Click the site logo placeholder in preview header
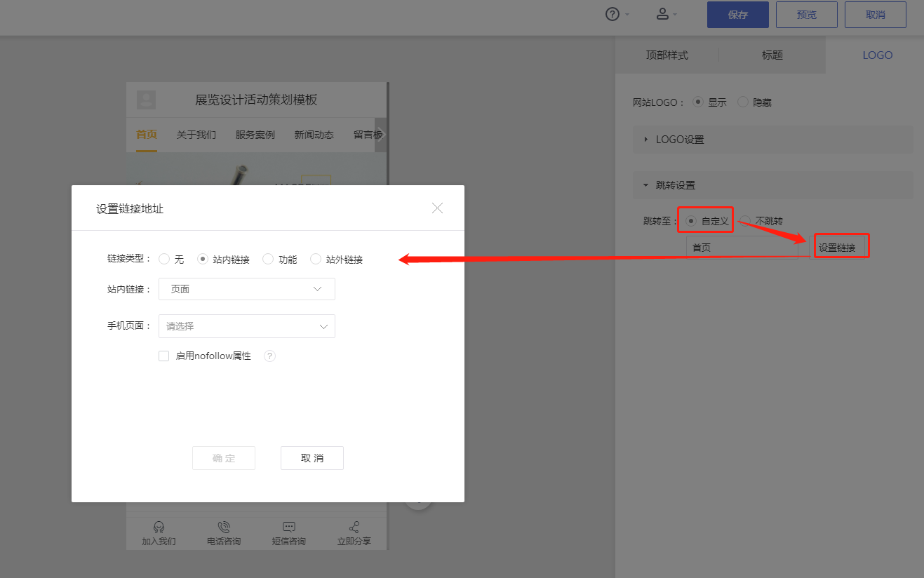This screenshot has width=924, height=578. tap(147, 100)
